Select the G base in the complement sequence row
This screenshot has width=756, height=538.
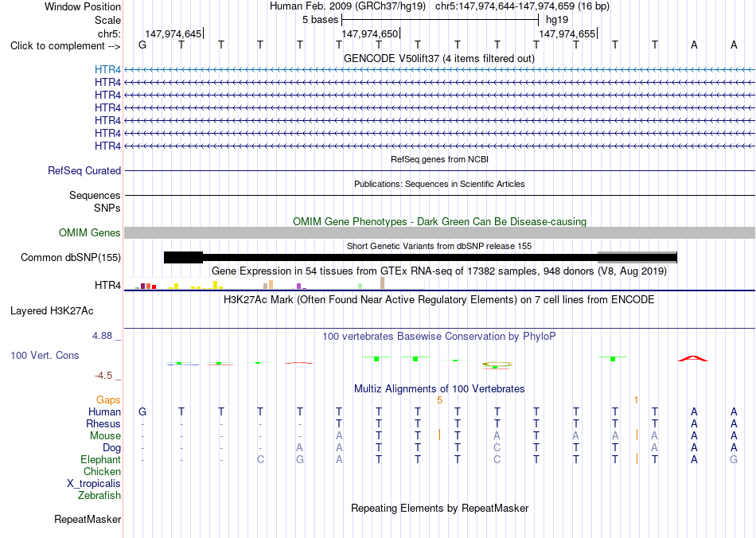coord(142,45)
